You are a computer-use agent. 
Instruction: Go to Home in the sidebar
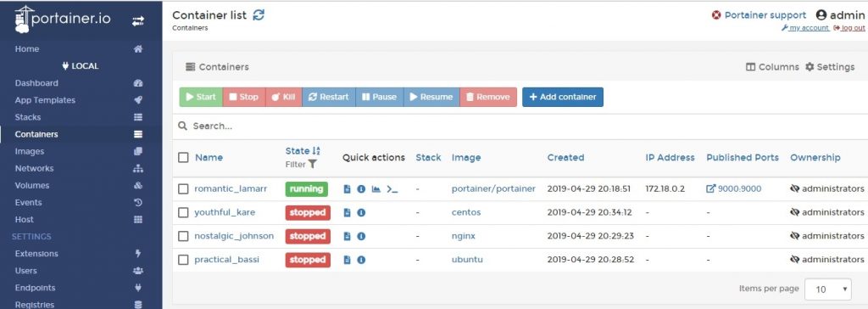[x=27, y=49]
